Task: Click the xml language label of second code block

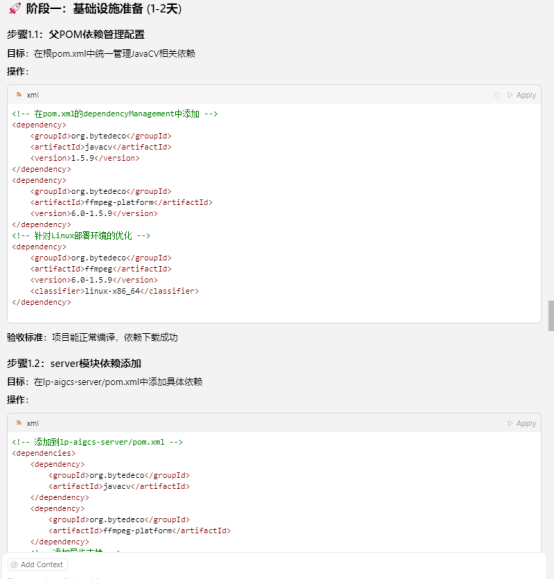Action: coord(33,423)
